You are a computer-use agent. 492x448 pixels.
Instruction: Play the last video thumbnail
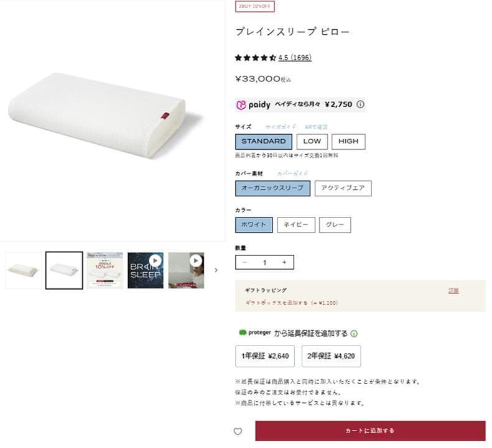[x=187, y=270]
